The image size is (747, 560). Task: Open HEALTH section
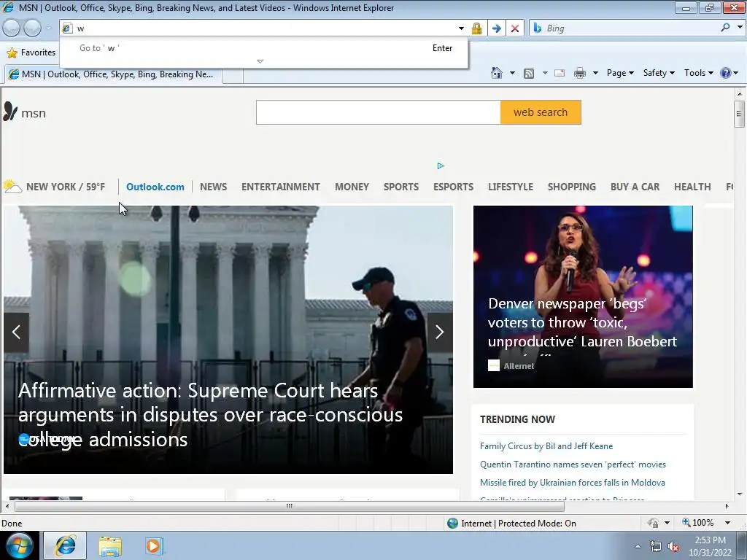(692, 187)
